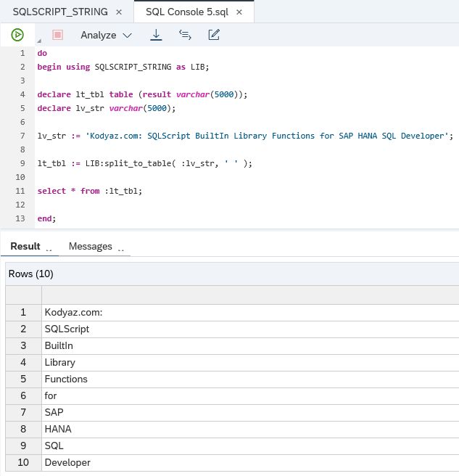Click the edit pencil icon in toolbar
459x476 pixels.
tap(214, 35)
